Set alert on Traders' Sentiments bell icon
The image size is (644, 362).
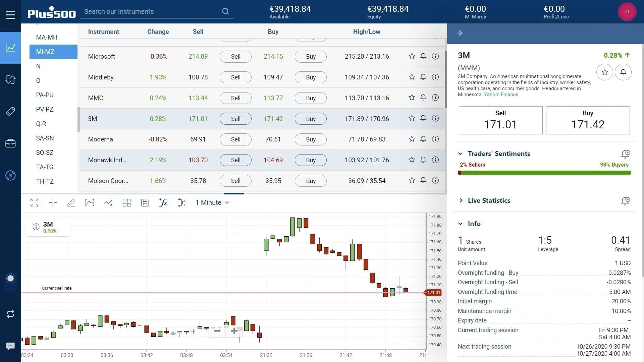coord(625,154)
